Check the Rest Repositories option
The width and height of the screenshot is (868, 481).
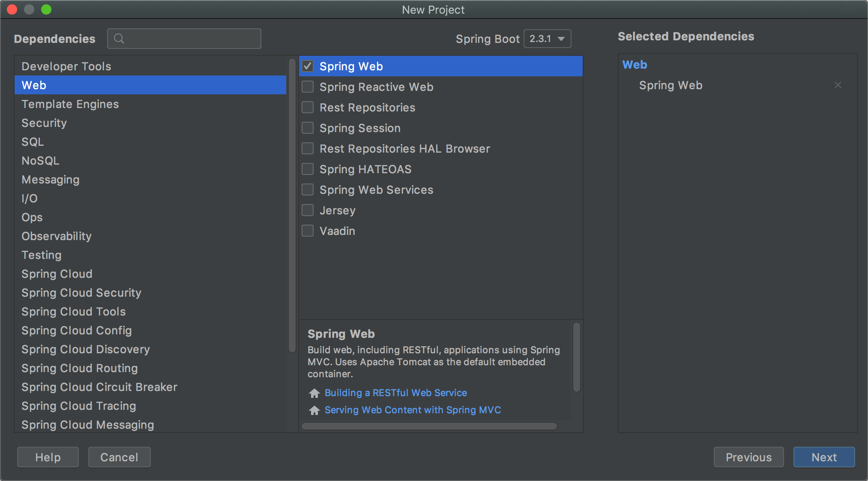click(x=308, y=108)
